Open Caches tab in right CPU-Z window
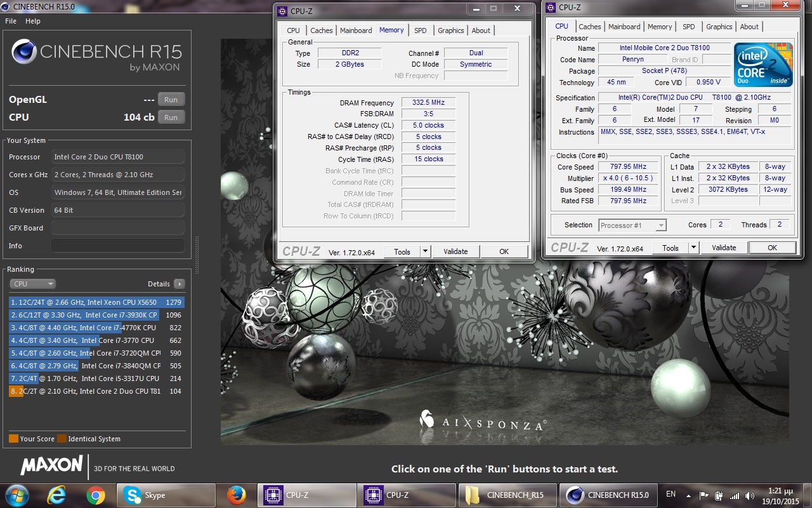812x508 pixels. [589, 27]
